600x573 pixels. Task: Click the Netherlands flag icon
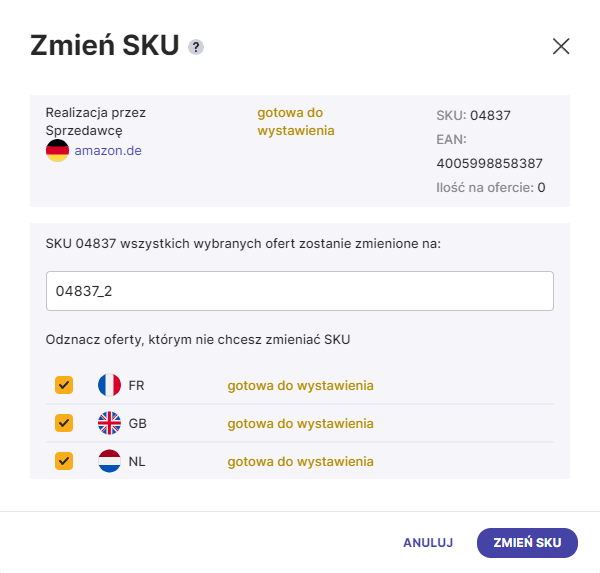pyautogui.click(x=109, y=461)
